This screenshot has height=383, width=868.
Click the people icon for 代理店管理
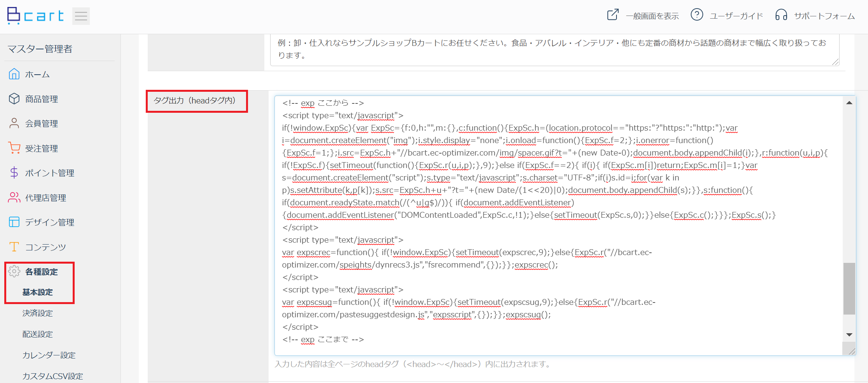pyautogui.click(x=14, y=198)
